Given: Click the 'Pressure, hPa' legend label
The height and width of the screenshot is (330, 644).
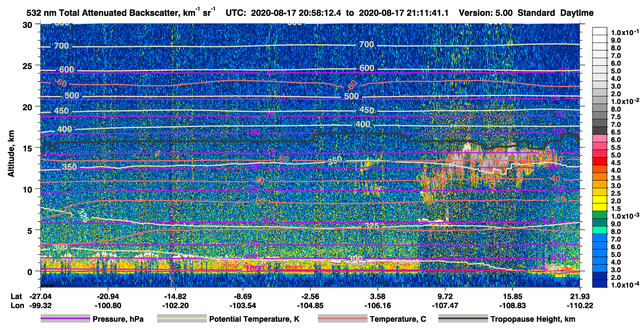Looking at the screenshot, I should [118, 319].
